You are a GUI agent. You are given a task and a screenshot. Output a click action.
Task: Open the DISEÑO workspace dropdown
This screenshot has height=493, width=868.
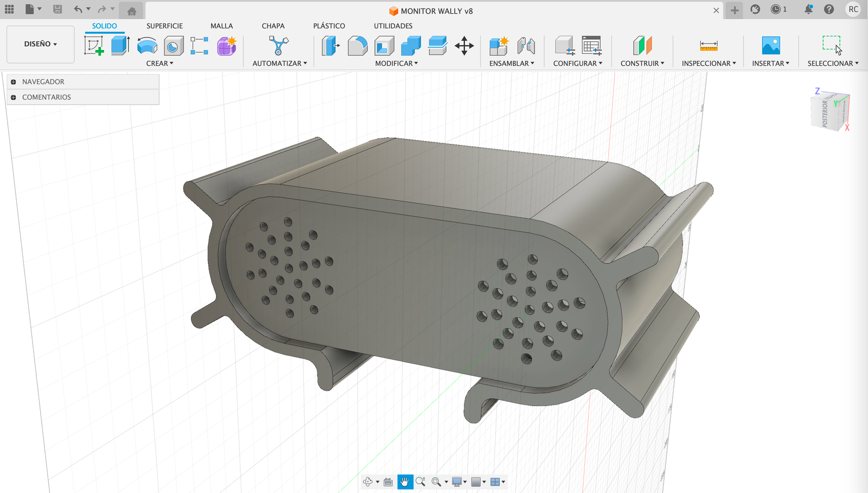tap(41, 44)
